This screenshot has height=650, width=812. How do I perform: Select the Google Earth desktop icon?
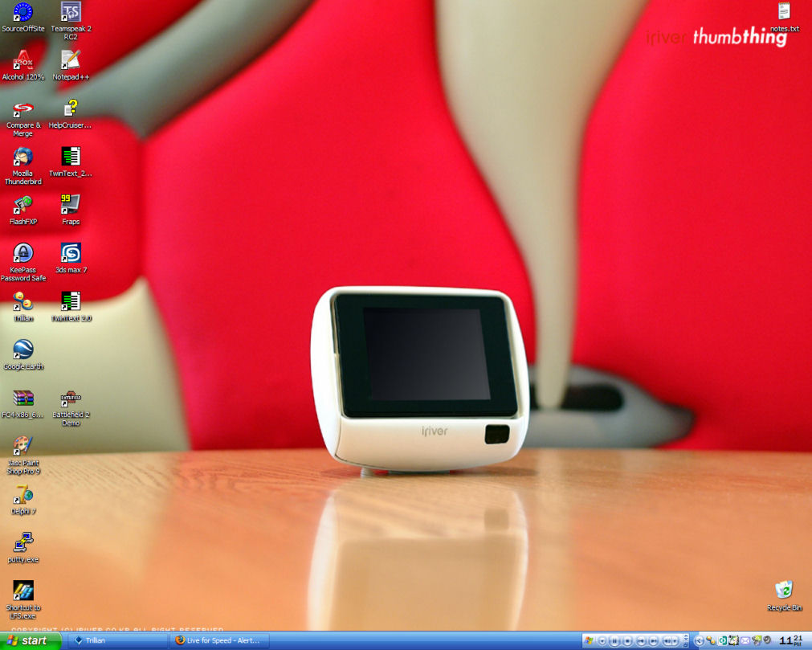(x=22, y=355)
